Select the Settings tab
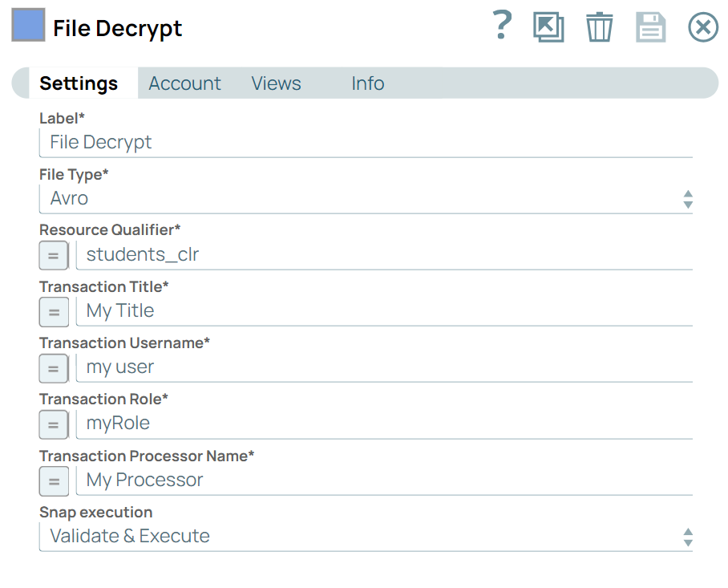The image size is (728, 588). pos(79,83)
